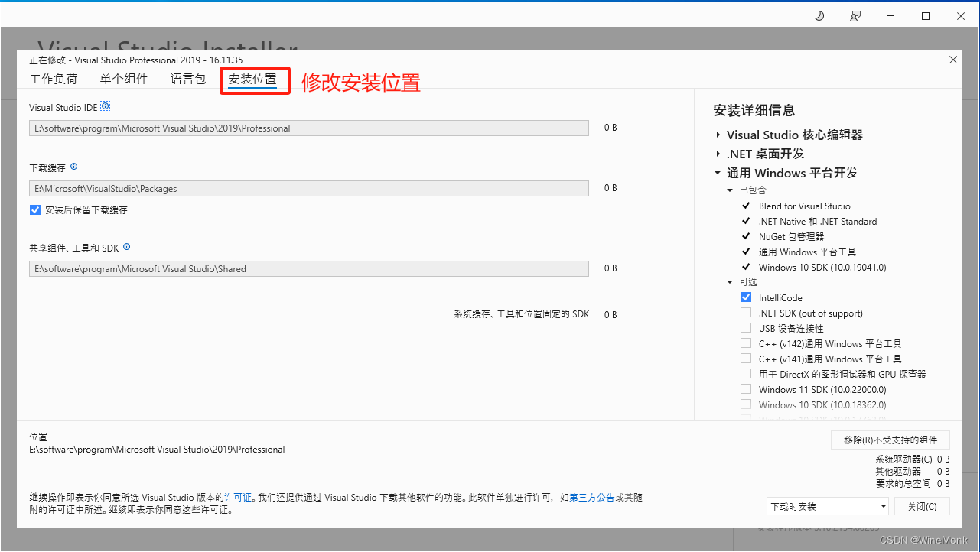Enable USB 设备连接性 checkbox
This screenshot has height=552, width=980.
pyautogui.click(x=746, y=328)
